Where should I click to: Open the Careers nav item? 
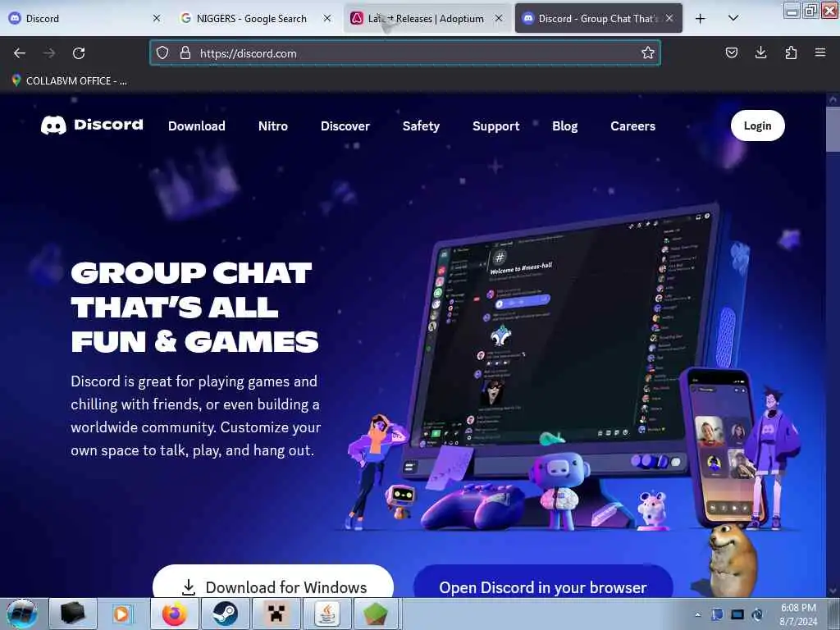coord(632,126)
